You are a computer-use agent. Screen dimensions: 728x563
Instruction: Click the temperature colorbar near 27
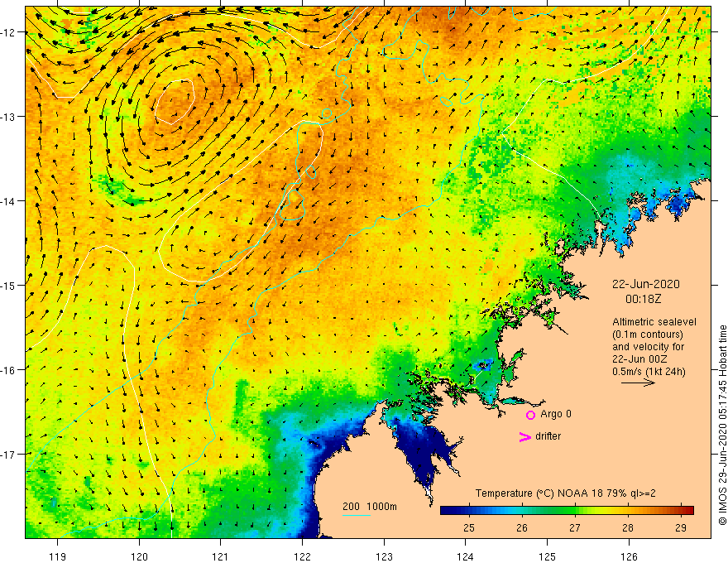[x=575, y=510]
